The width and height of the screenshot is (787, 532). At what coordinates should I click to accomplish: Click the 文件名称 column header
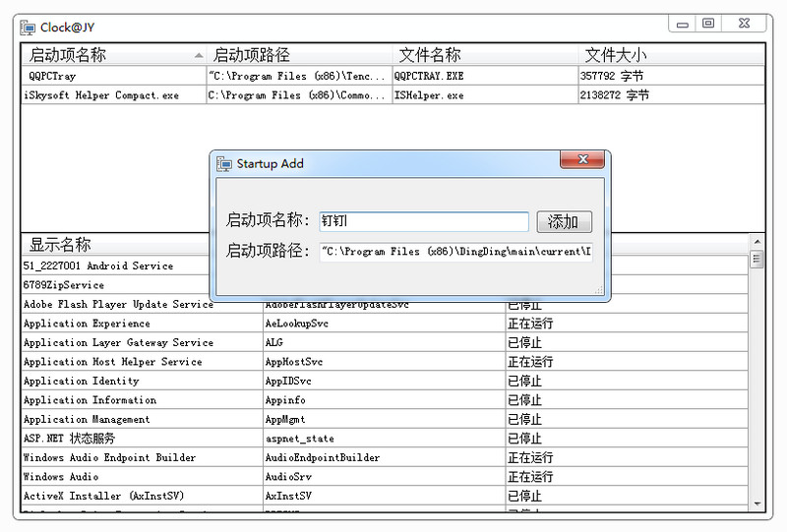485,55
